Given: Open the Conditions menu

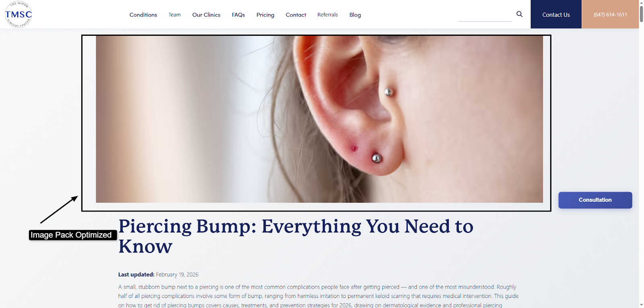Looking at the screenshot, I should click(143, 15).
